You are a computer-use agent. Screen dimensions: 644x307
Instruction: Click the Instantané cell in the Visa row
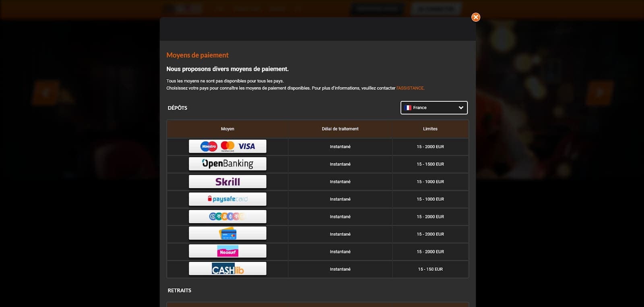pyautogui.click(x=340, y=147)
